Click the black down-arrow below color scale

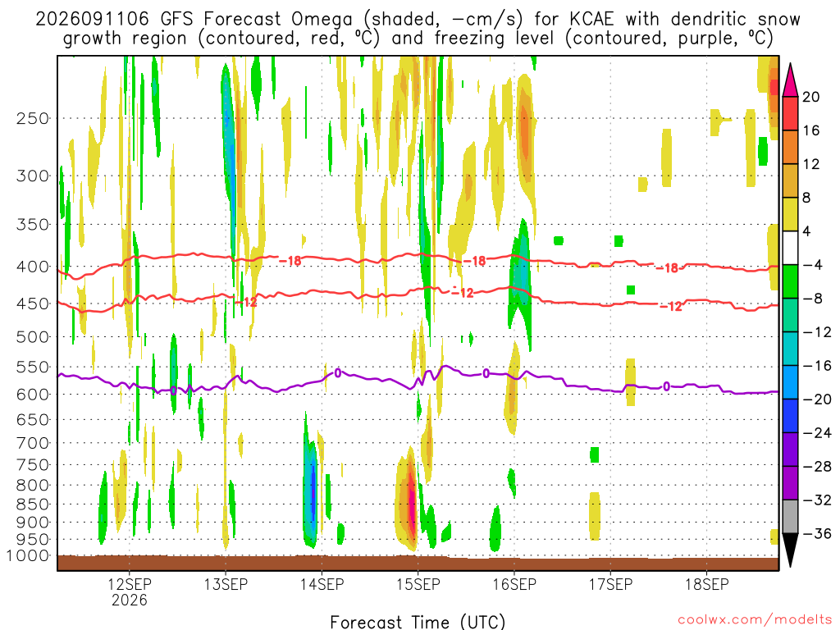790,550
